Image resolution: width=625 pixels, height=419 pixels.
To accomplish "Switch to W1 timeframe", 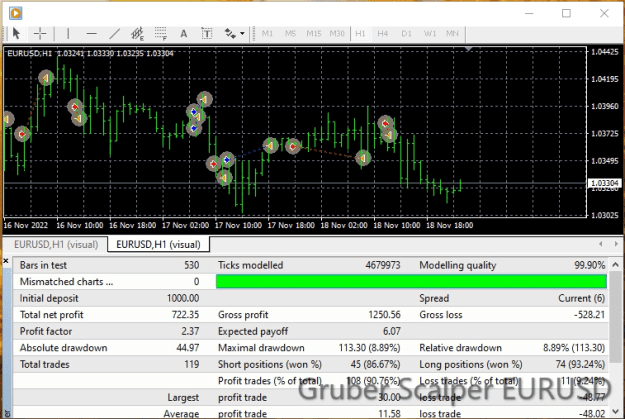I will point(430,33).
